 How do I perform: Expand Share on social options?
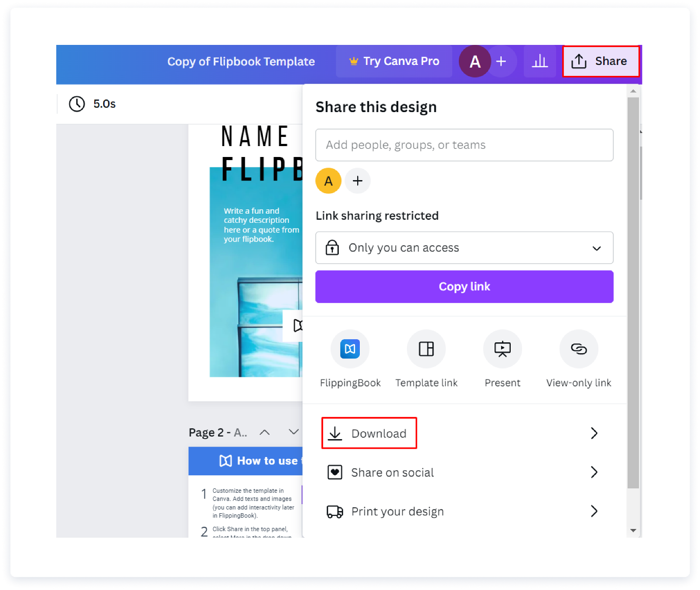(x=594, y=472)
